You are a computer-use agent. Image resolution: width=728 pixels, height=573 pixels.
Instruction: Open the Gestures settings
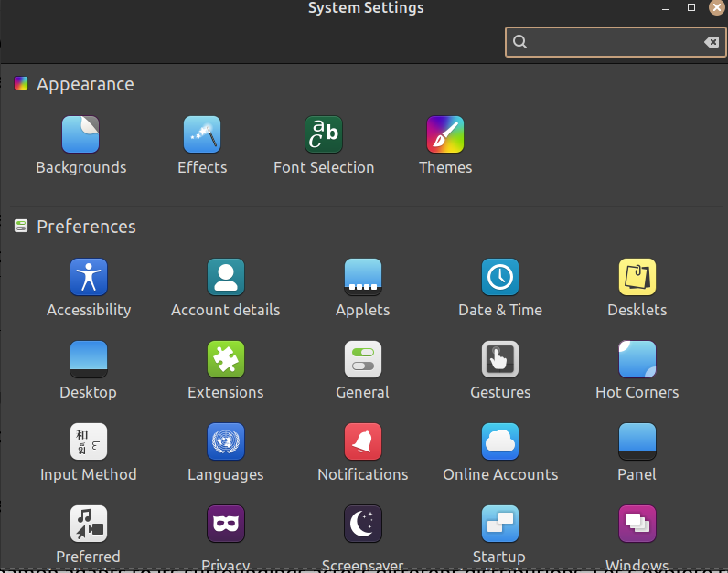pyautogui.click(x=500, y=360)
